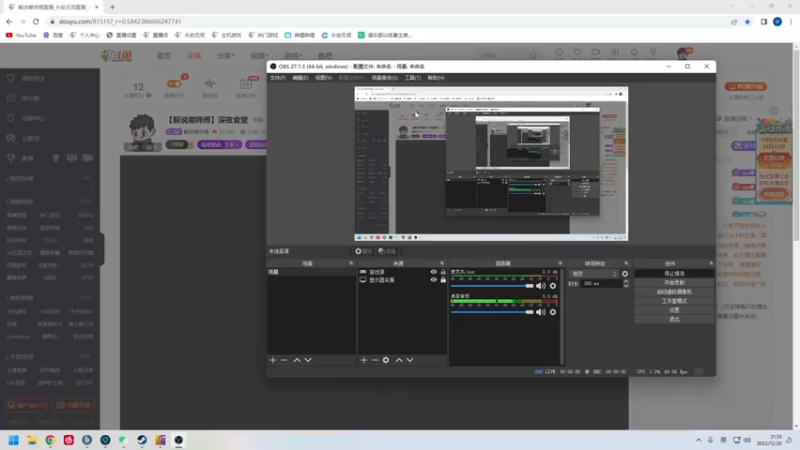Pop out the 来源 sources dock
This screenshot has width=800, height=450.
(442, 263)
